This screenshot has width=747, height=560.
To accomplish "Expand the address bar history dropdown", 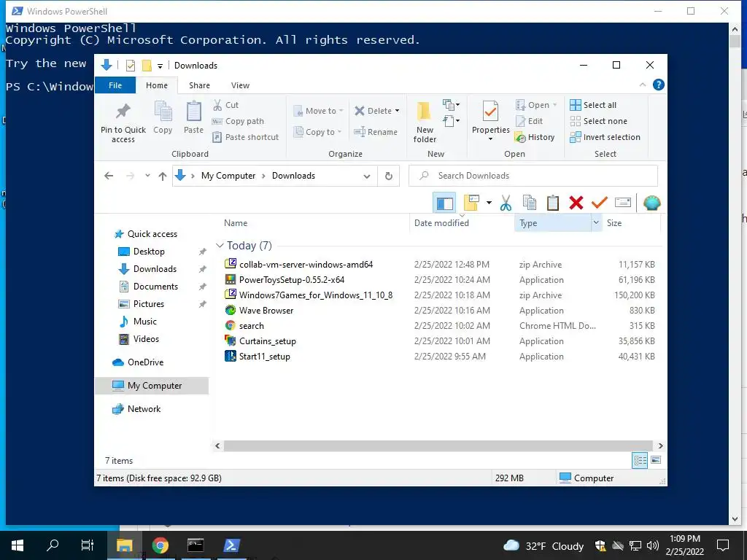I will pyautogui.click(x=367, y=176).
